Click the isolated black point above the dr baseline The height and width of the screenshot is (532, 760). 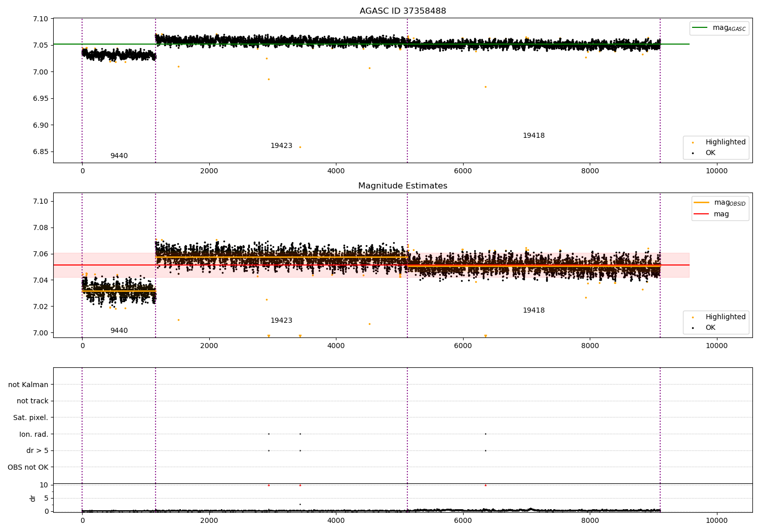click(300, 504)
